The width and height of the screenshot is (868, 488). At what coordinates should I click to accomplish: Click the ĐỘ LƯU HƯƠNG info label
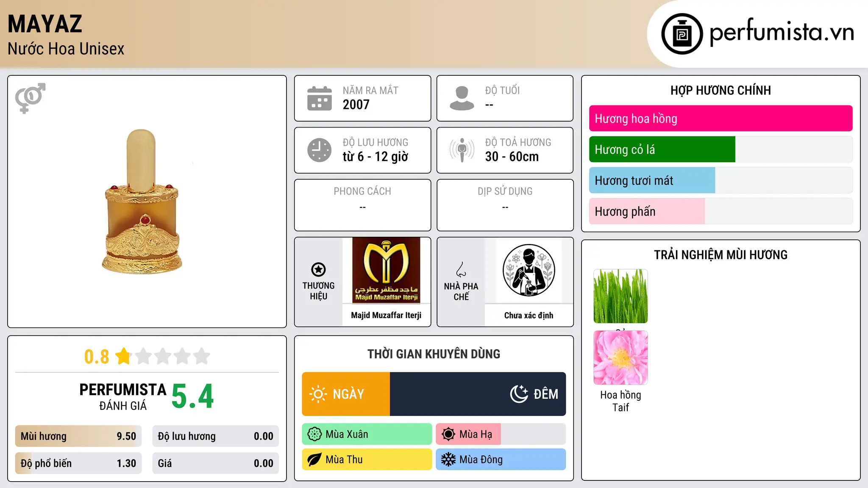point(376,142)
